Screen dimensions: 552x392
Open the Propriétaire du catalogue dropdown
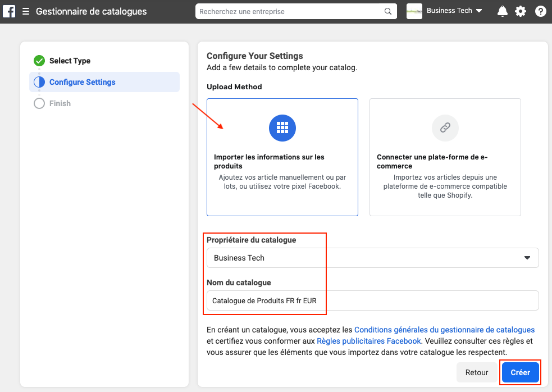372,258
